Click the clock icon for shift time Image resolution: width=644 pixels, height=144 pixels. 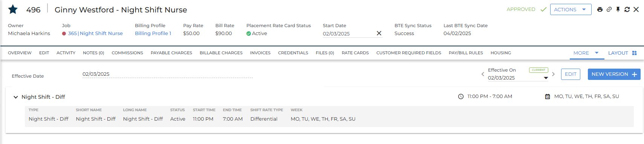(460, 97)
